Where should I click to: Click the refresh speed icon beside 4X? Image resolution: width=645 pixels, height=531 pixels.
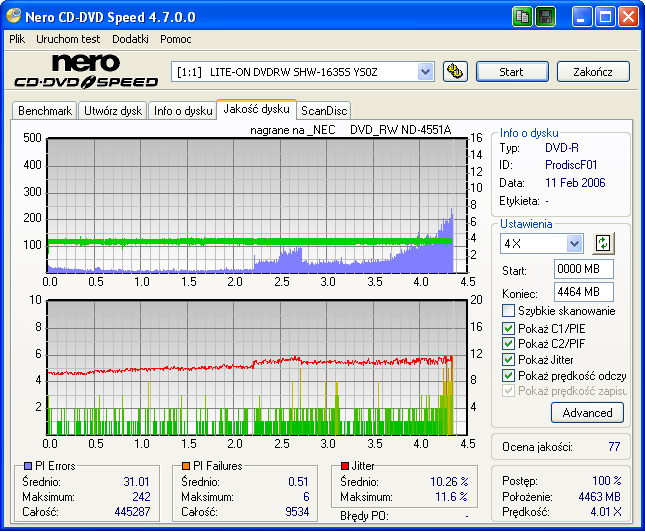[603, 243]
